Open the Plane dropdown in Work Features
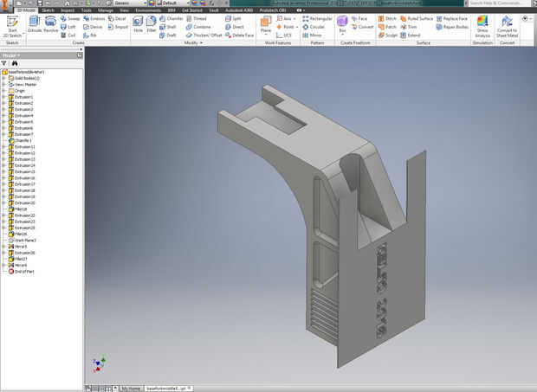Image resolution: width=537 pixels, height=392 pixels. (266, 35)
